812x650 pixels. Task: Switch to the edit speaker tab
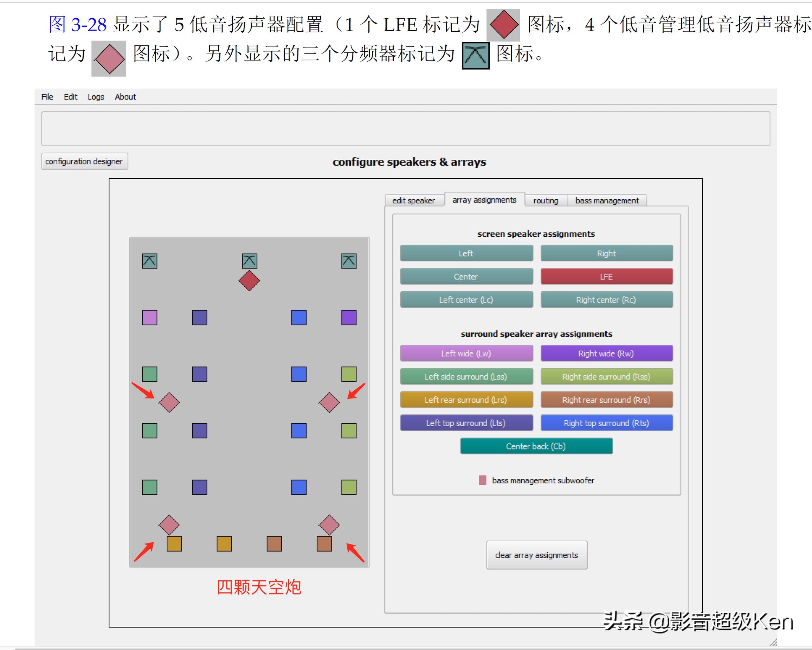[413, 200]
